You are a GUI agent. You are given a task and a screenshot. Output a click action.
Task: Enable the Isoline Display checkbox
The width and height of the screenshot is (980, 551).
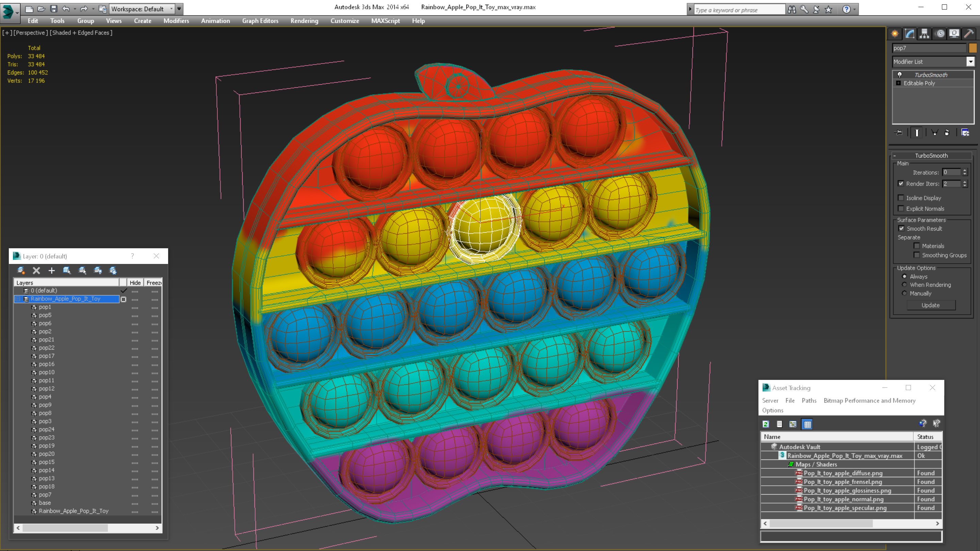click(901, 198)
